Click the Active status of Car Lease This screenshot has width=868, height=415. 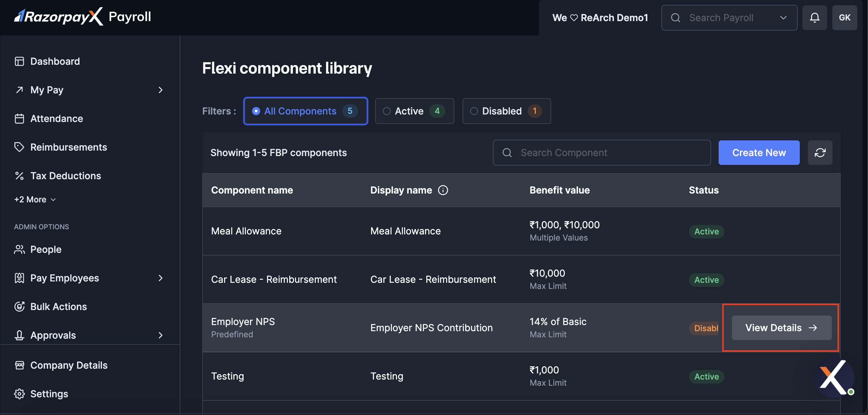706,280
